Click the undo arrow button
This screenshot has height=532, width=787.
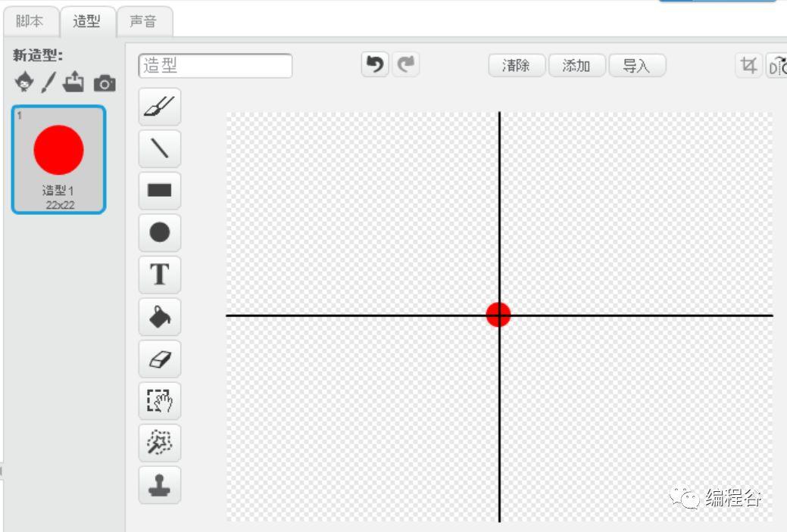tap(374, 65)
